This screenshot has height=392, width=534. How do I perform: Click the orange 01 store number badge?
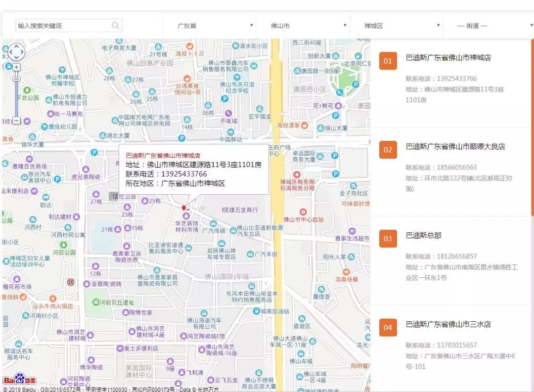tap(388, 61)
